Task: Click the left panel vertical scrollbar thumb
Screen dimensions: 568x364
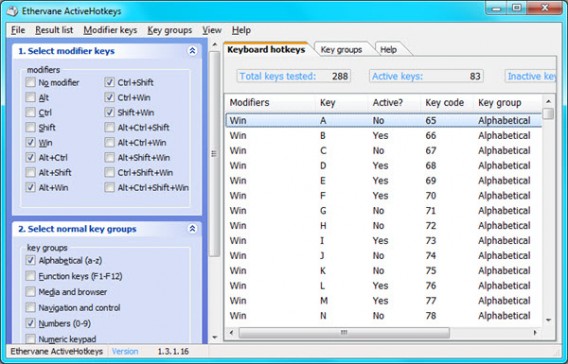Action: tap(214, 154)
